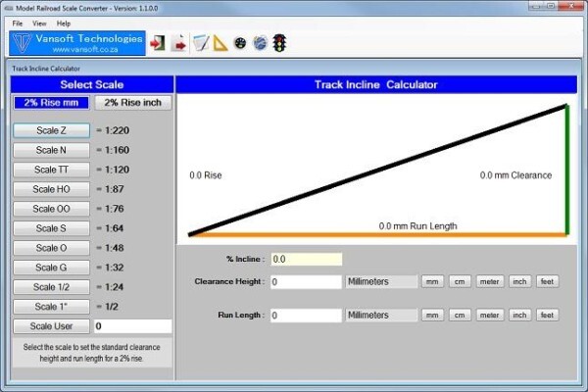The image size is (588, 392).
Task: Select the 2% Rise inch option
Action: click(x=132, y=103)
